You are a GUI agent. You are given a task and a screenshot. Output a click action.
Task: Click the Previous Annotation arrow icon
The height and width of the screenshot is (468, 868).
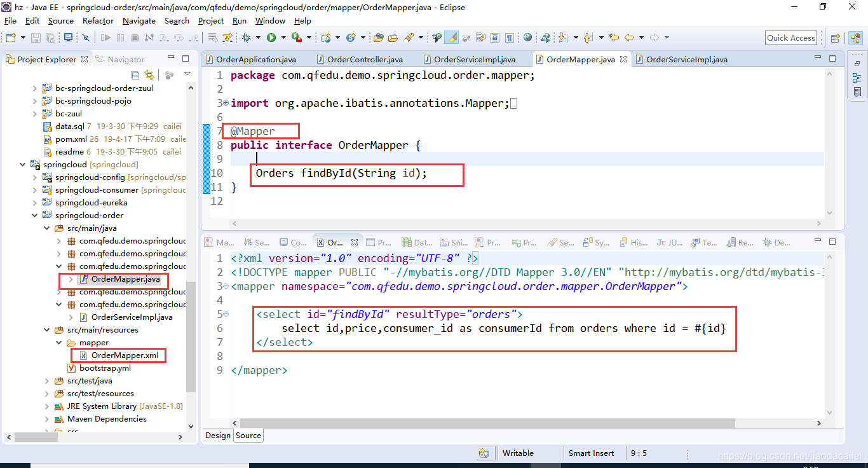click(588, 38)
